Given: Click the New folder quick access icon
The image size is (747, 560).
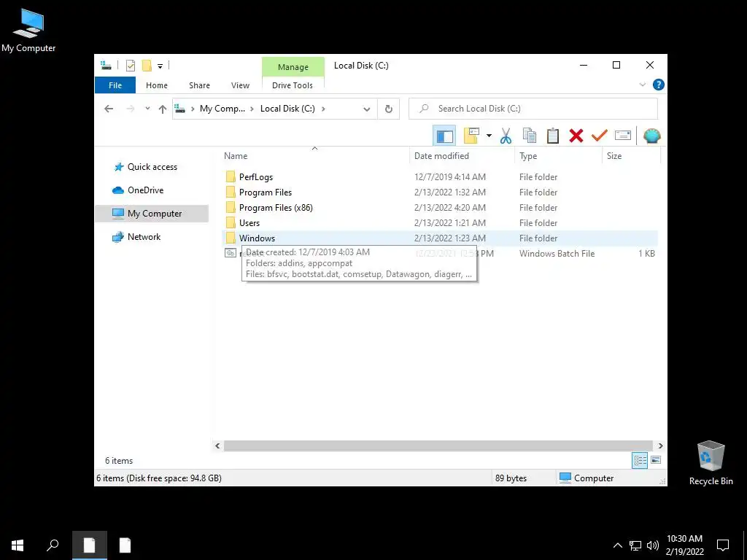Looking at the screenshot, I should click(x=147, y=66).
